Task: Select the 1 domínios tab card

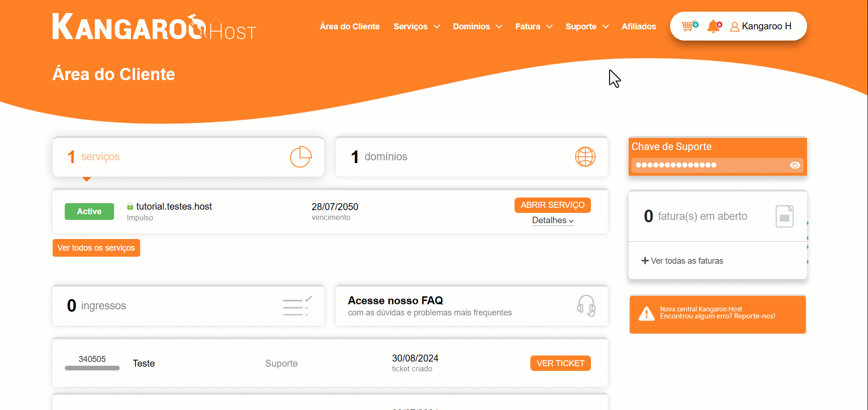Action: (x=472, y=157)
